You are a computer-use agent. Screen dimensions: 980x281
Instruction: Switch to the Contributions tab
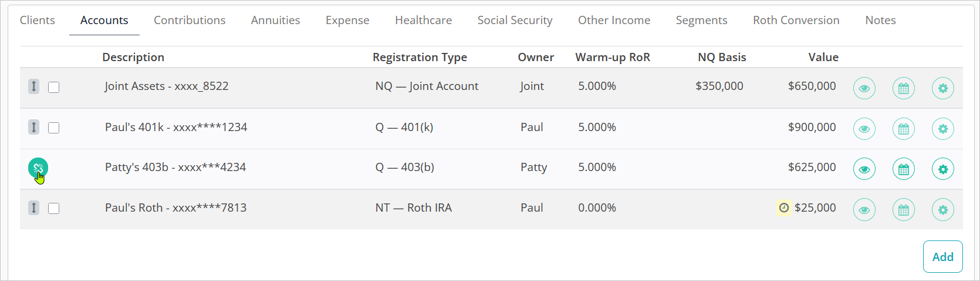[190, 21]
